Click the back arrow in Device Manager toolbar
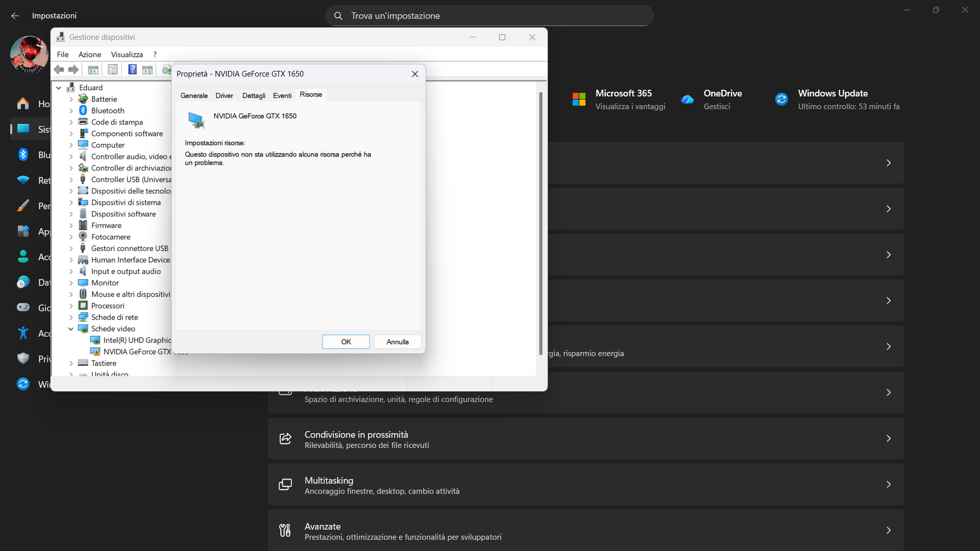This screenshot has width=980, height=551. [59, 69]
